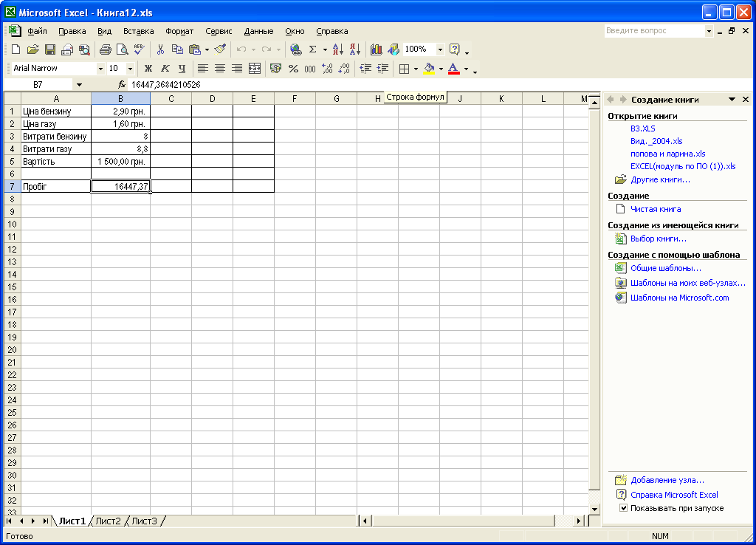Expand the Name Box dropdown arrow
This screenshot has height=545, width=756.
tap(79, 85)
